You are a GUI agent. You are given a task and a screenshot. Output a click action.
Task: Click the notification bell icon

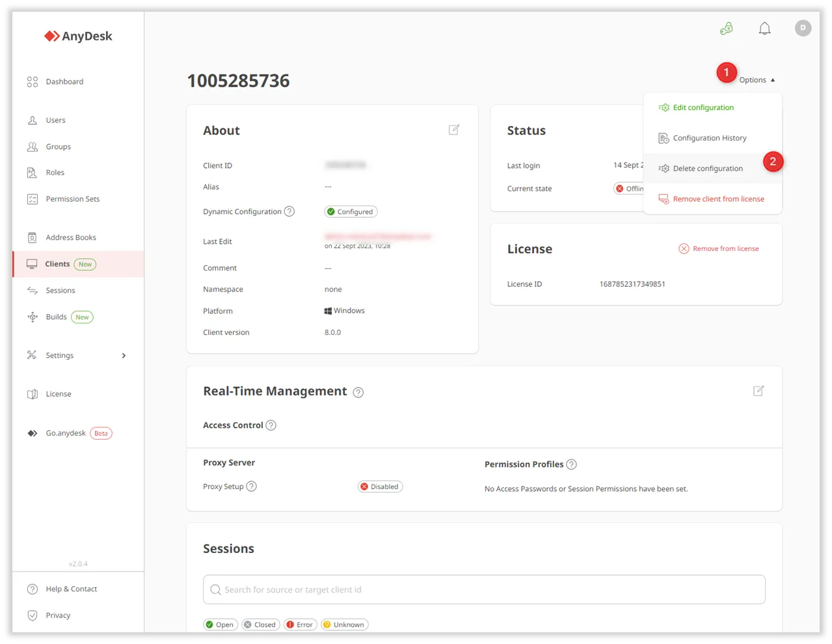pos(764,29)
